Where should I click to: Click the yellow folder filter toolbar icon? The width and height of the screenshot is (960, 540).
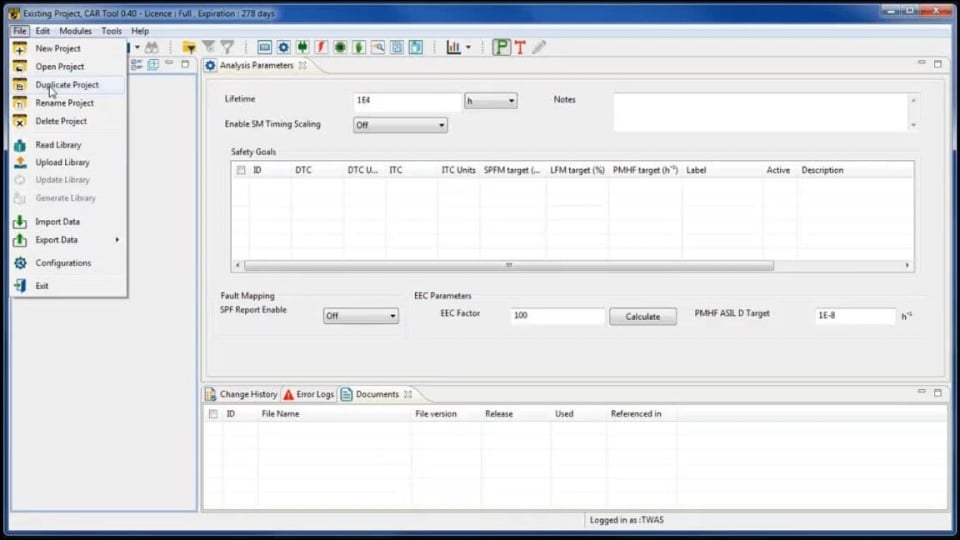(189, 47)
